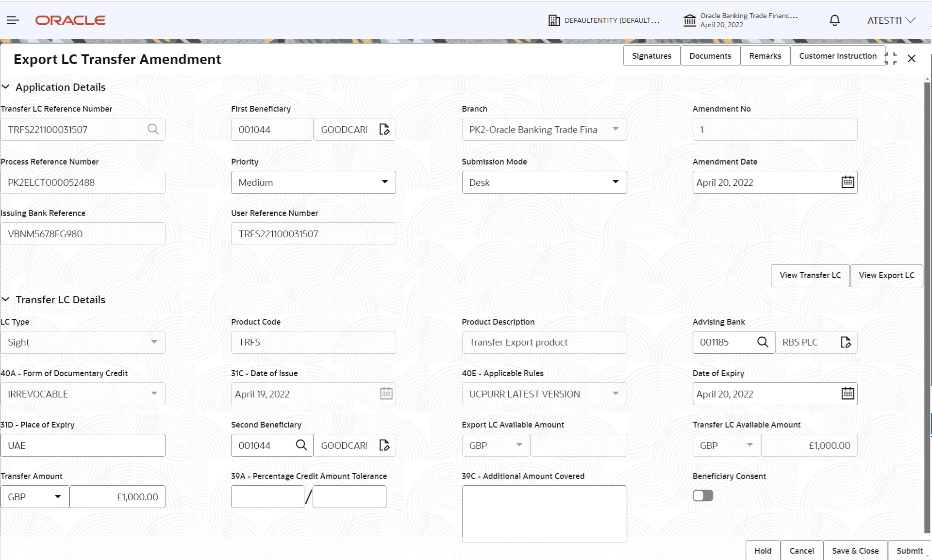
Task: Open the Priority dropdown
Action: [385, 182]
